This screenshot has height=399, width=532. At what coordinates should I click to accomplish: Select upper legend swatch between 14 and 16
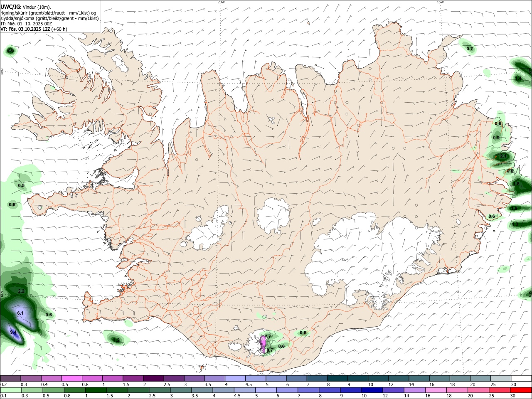pyautogui.click(x=419, y=378)
